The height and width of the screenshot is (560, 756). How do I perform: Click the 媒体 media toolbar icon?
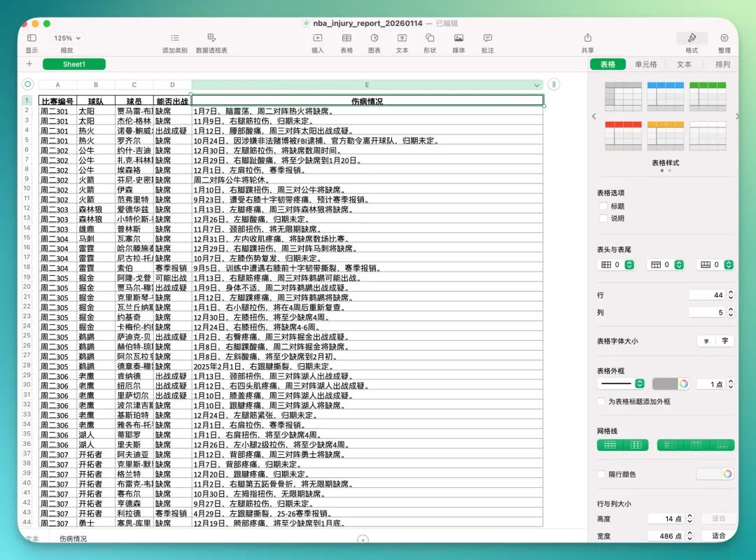[x=458, y=38]
